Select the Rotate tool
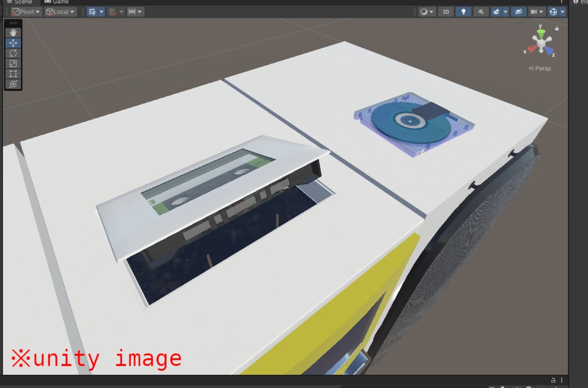Screen dimensions: 588x388 click(13, 52)
